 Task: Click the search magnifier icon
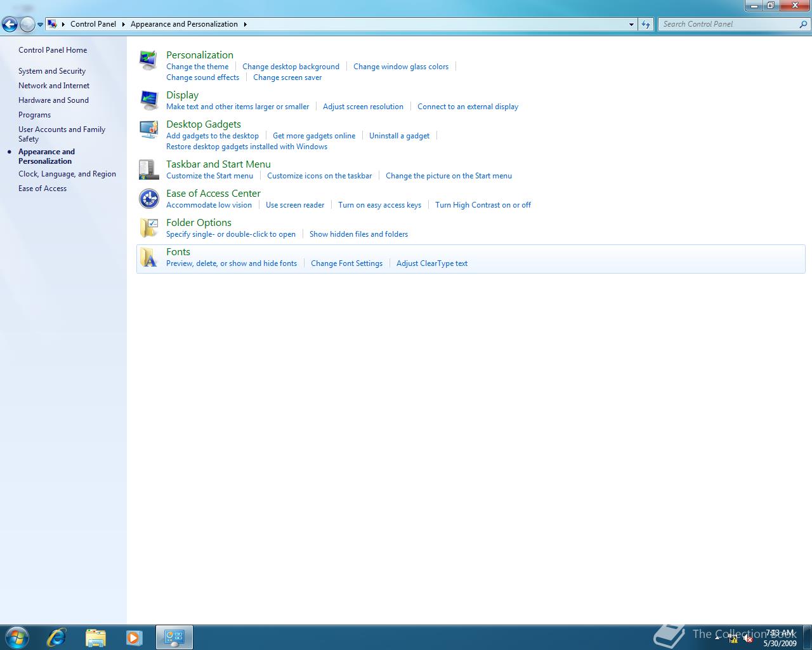(804, 24)
